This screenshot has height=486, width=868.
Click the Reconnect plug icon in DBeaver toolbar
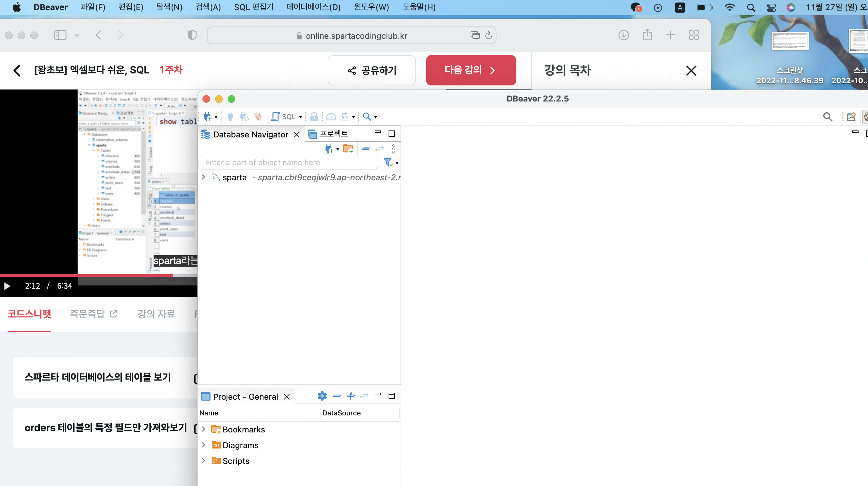[x=244, y=117]
